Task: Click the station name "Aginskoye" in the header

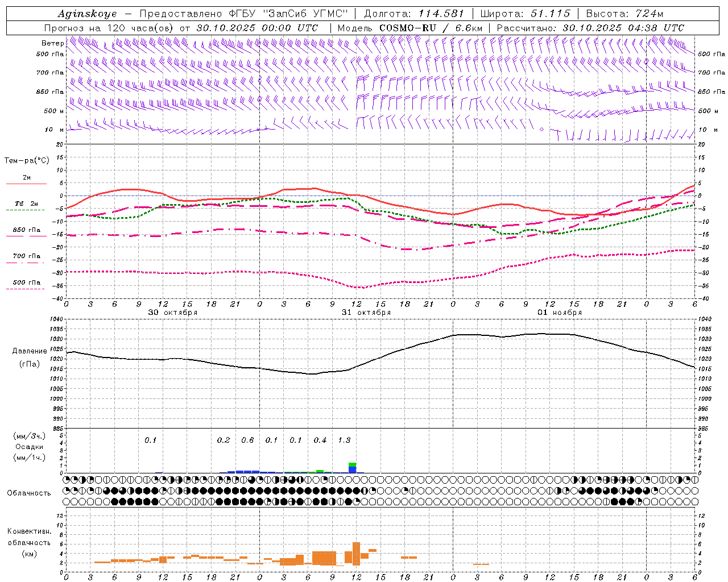Action: click(87, 14)
